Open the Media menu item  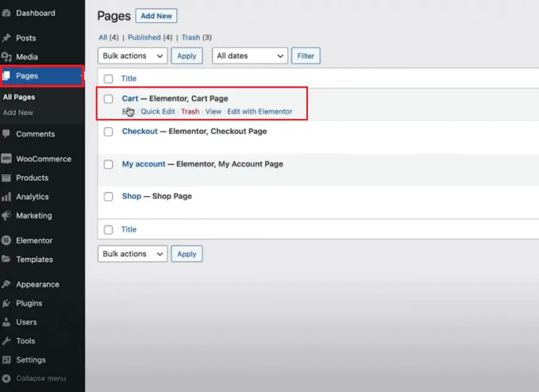pyautogui.click(x=27, y=57)
